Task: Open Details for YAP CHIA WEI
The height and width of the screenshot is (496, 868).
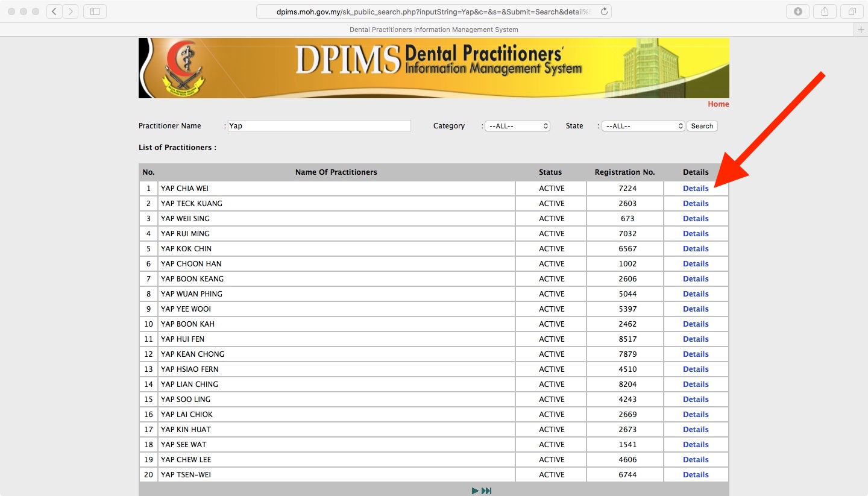Action: [696, 189]
